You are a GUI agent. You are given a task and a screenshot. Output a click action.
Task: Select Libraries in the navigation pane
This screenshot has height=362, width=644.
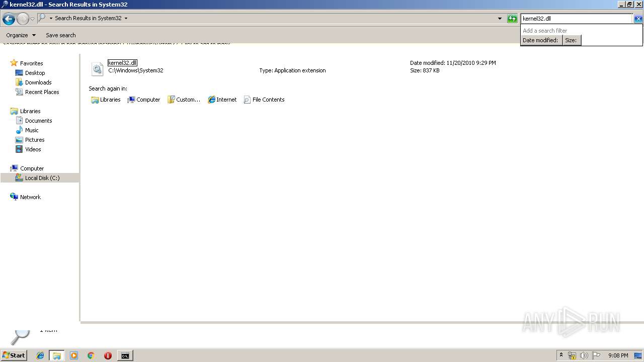[30, 111]
